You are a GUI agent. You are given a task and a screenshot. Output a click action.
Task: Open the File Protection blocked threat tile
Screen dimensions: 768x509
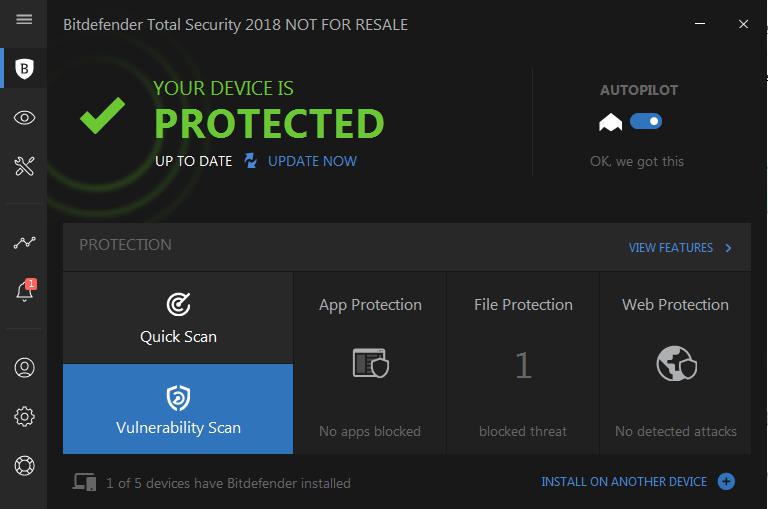click(x=523, y=363)
